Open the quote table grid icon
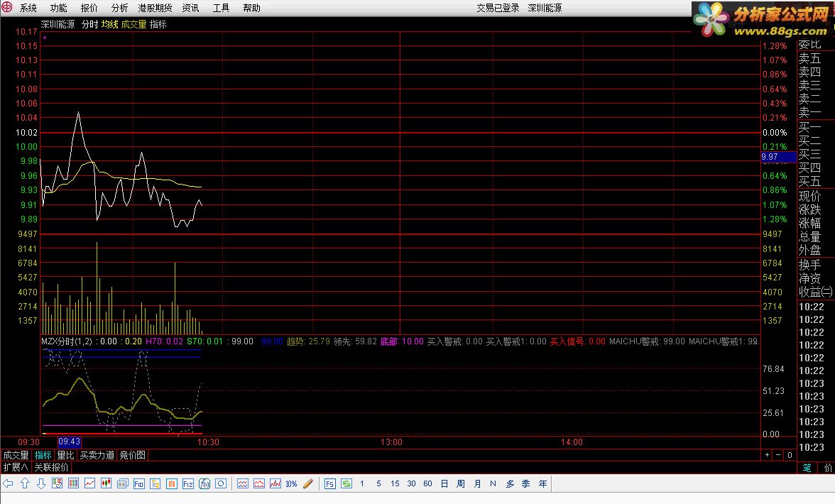The height and width of the screenshot is (504, 835). tap(74, 483)
